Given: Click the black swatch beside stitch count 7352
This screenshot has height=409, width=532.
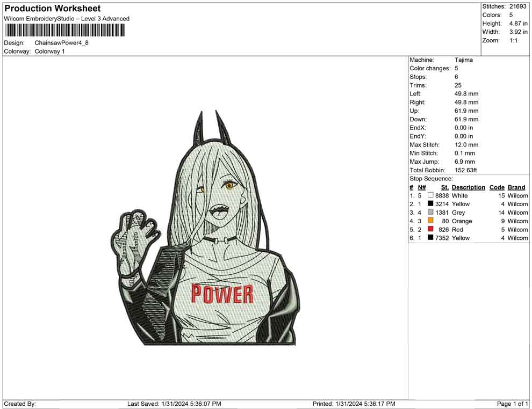Looking at the screenshot, I should 430,238.
